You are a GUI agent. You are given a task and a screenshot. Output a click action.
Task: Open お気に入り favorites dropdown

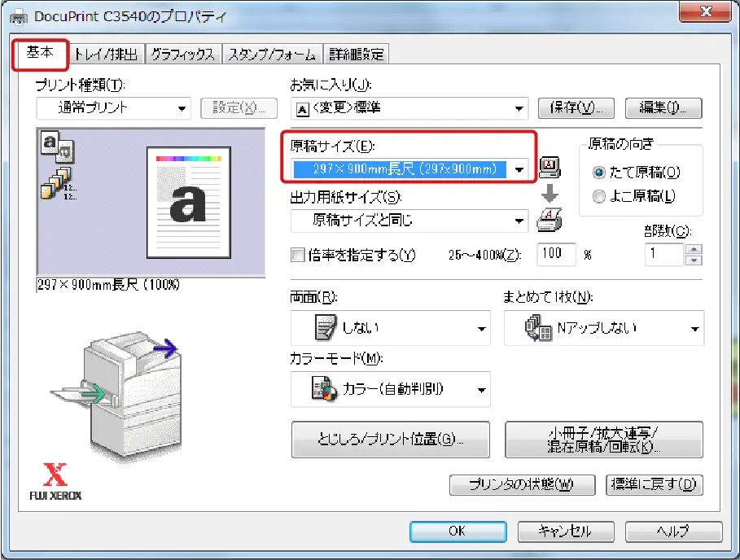pos(409,108)
